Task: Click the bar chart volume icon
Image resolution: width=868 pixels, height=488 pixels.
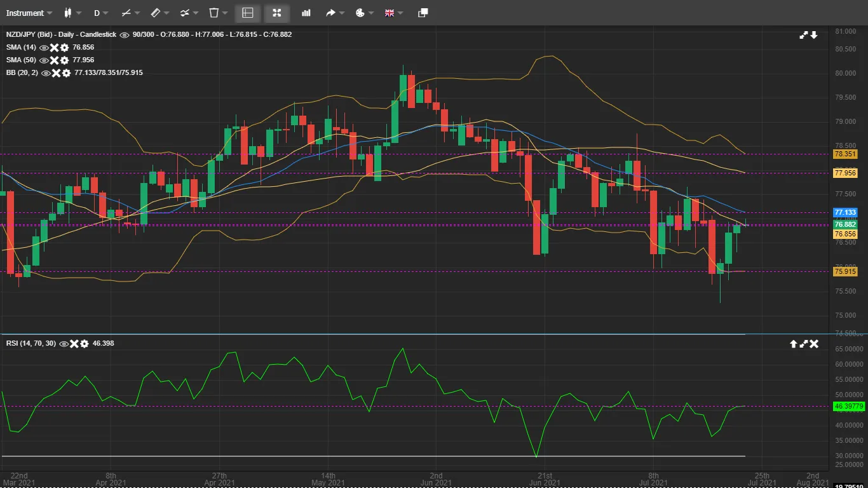Action: [x=306, y=13]
